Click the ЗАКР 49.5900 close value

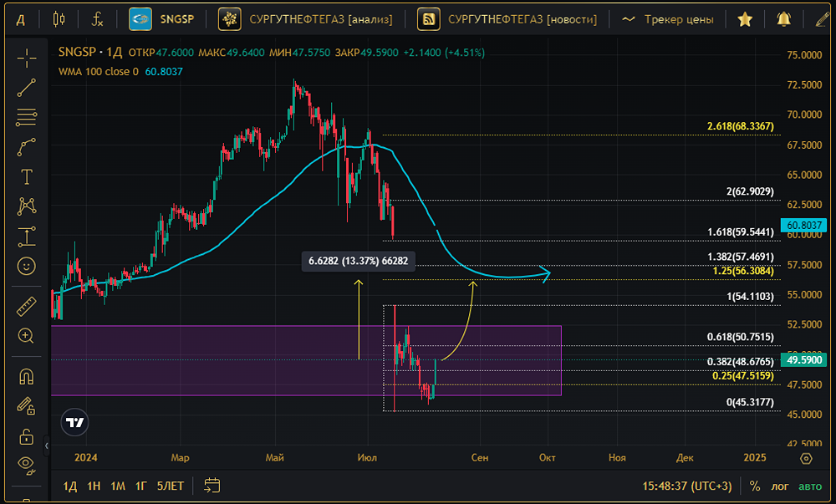[367, 53]
